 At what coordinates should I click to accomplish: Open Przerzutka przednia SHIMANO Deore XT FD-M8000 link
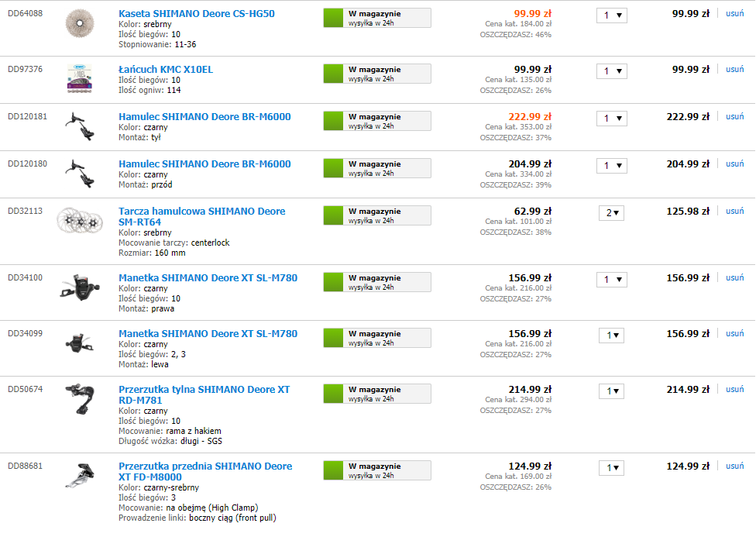[x=205, y=471]
